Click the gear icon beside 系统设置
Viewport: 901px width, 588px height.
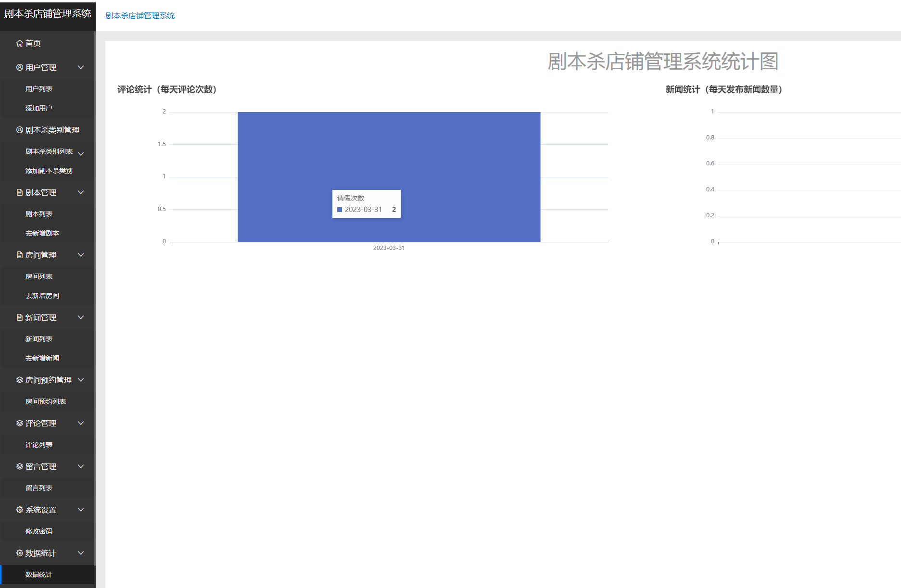coord(19,510)
